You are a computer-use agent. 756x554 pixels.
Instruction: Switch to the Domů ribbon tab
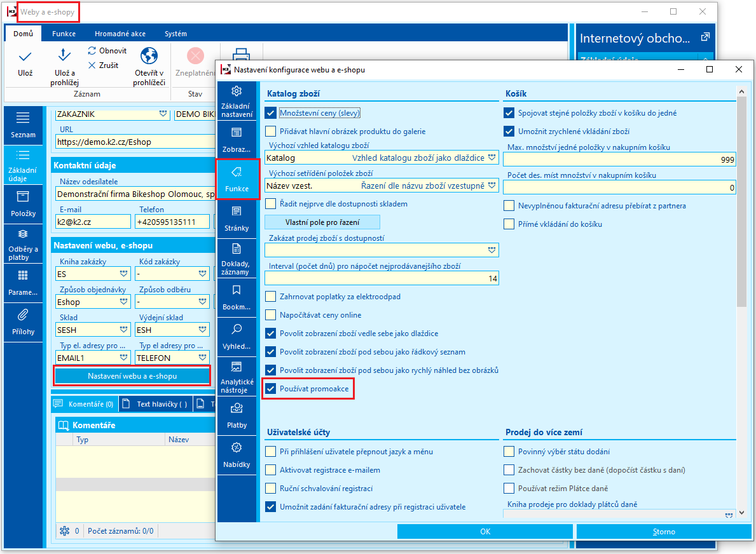point(23,34)
